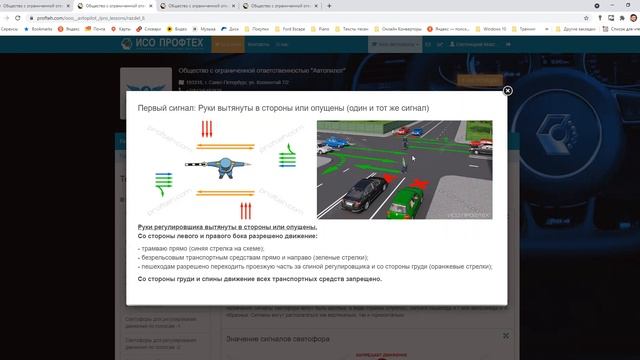Close the 'Значение сигналов светофора' panel
Screen dimensions: 640x360
(506, 336)
